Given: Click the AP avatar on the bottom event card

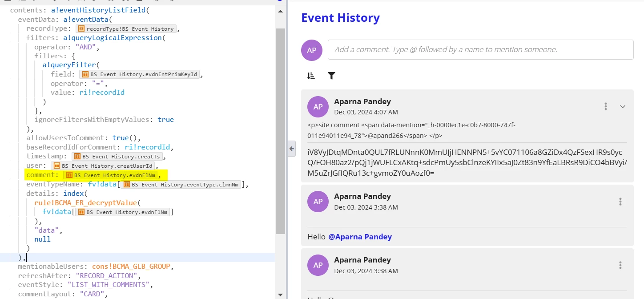Looking at the screenshot, I should pos(318,265).
